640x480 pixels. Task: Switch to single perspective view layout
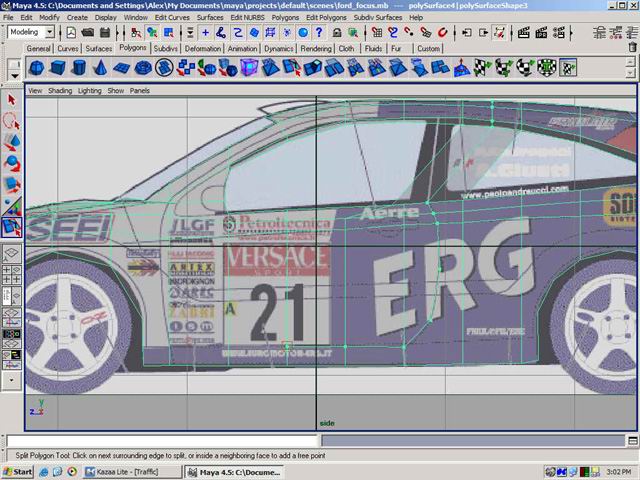click(12, 254)
